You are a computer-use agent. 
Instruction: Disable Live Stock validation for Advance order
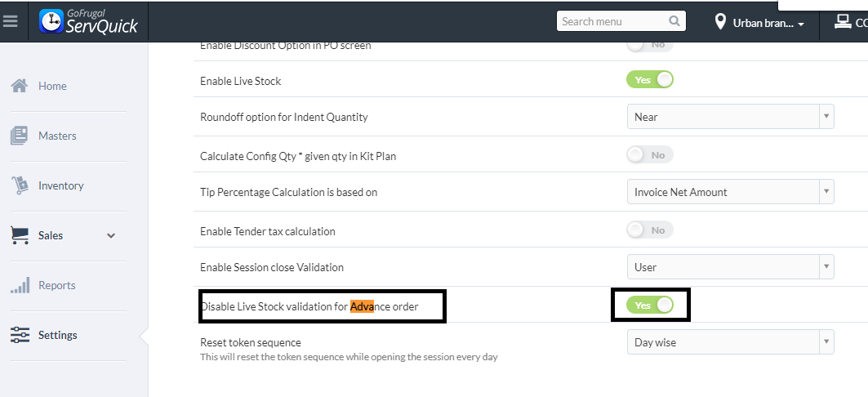[x=650, y=305]
